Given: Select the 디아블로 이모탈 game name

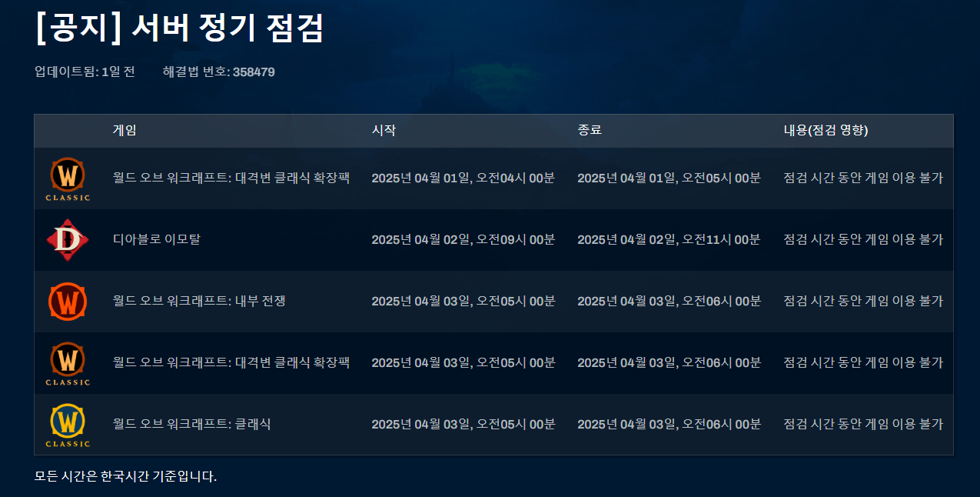Looking at the screenshot, I should pyautogui.click(x=157, y=239).
